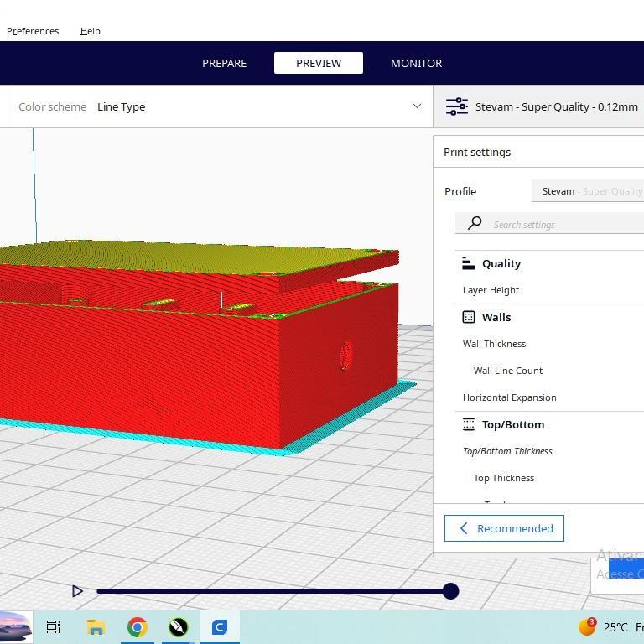Image resolution: width=644 pixels, height=644 pixels.
Task: Open the Preferences menu
Action: [33, 31]
